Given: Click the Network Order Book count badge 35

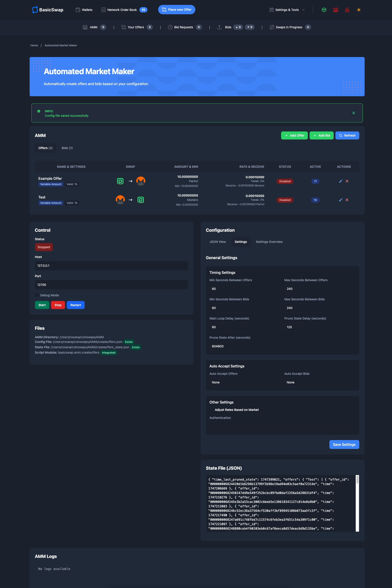Looking at the screenshot, I should coord(143,10).
